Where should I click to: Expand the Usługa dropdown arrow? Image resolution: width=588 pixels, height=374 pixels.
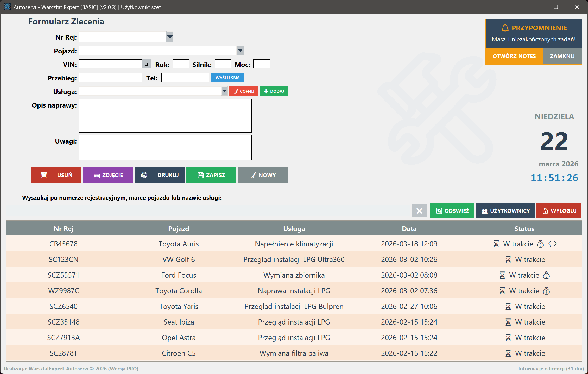[x=224, y=91]
